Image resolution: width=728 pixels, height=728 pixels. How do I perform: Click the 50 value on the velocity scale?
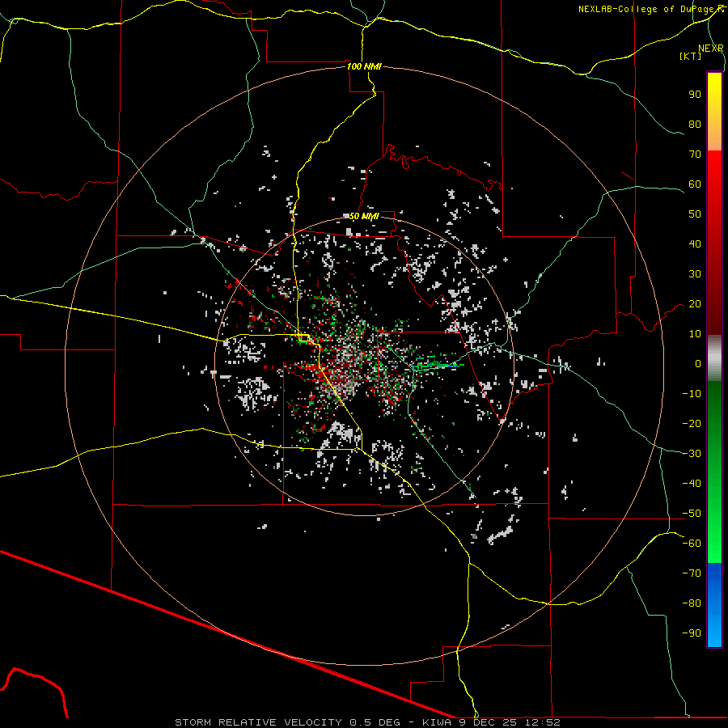695,214
